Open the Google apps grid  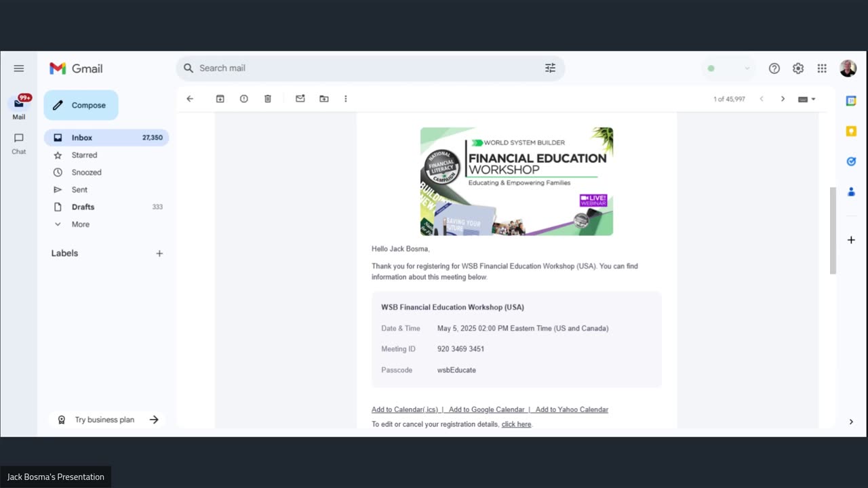(822, 68)
